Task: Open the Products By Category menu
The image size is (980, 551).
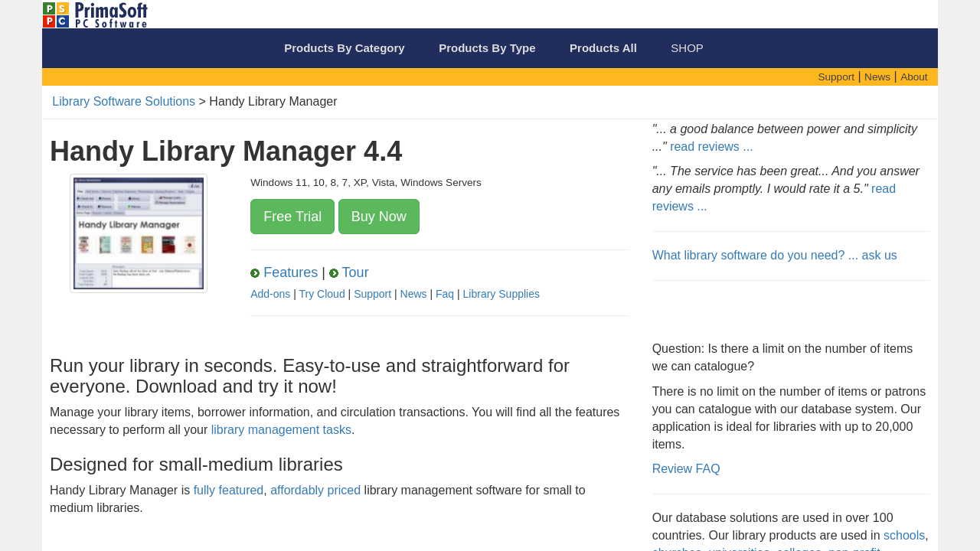Action: coord(344,48)
